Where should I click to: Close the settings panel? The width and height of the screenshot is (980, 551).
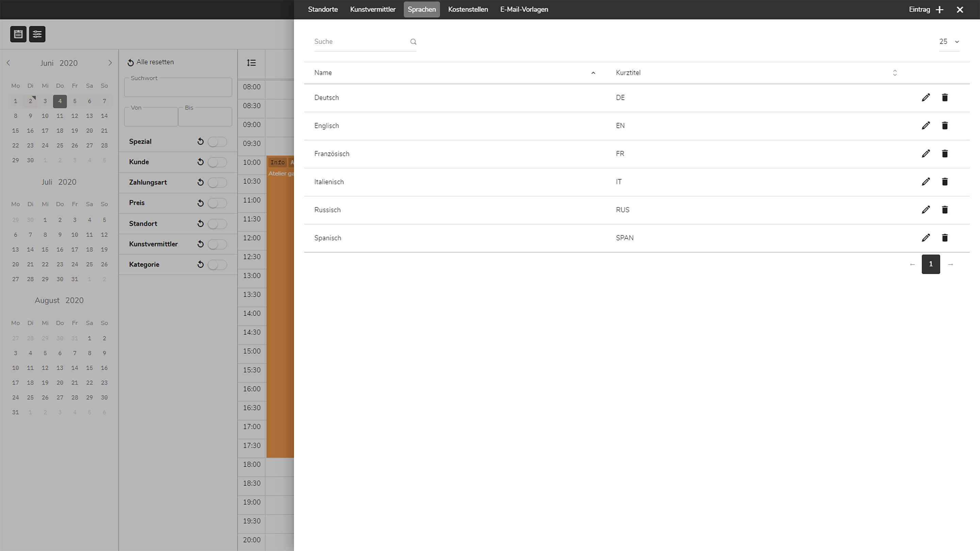(x=960, y=10)
